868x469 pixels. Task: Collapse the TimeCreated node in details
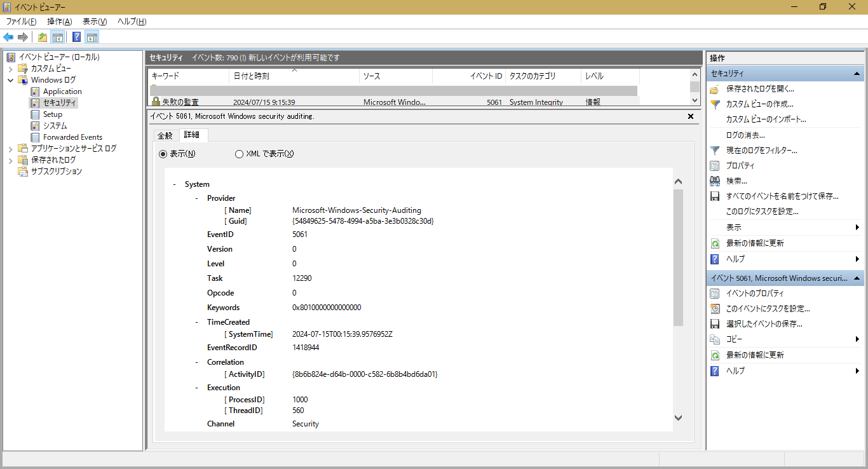click(196, 322)
